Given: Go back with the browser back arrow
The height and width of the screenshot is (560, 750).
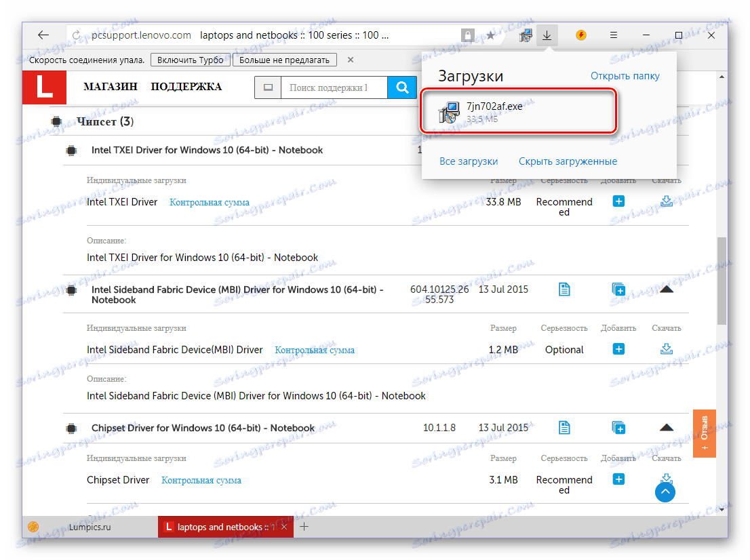Looking at the screenshot, I should point(43,35).
